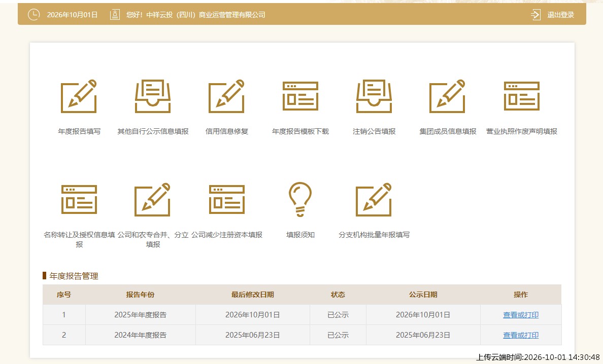Click the logout arrow icon in header
The height and width of the screenshot is (364, 603).
coord(535,15)
